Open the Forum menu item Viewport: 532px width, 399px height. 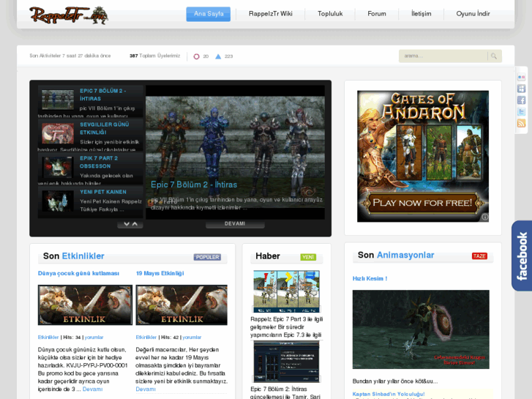coord(377,14)
